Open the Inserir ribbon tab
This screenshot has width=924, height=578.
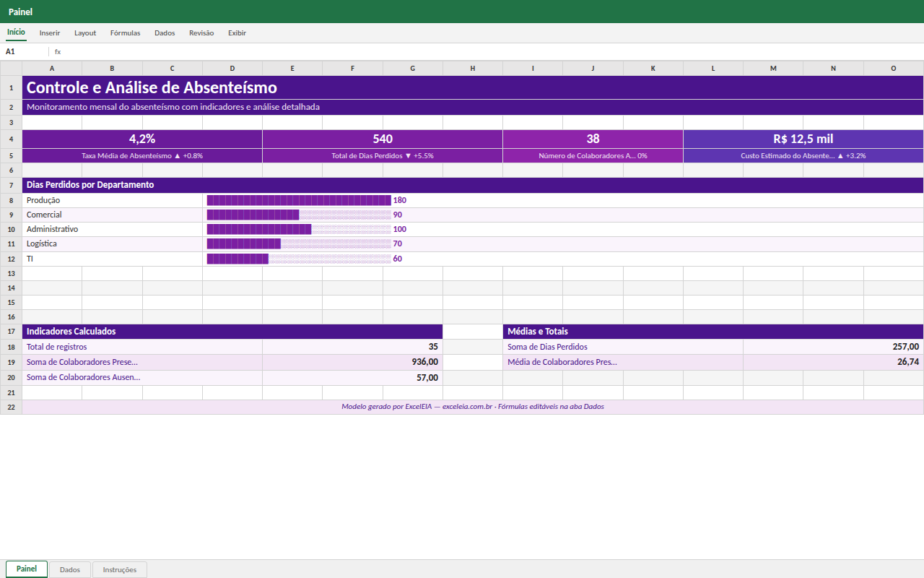(x=50, y=33)
